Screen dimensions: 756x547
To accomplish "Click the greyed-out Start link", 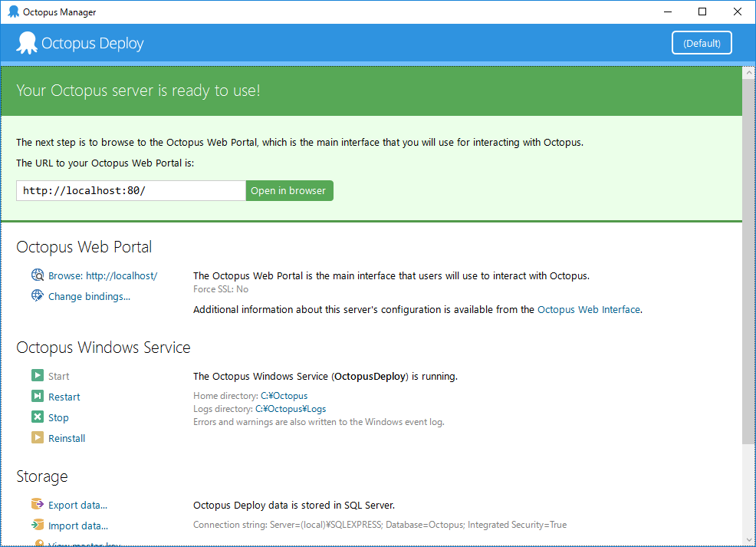I will click(59, 376).
